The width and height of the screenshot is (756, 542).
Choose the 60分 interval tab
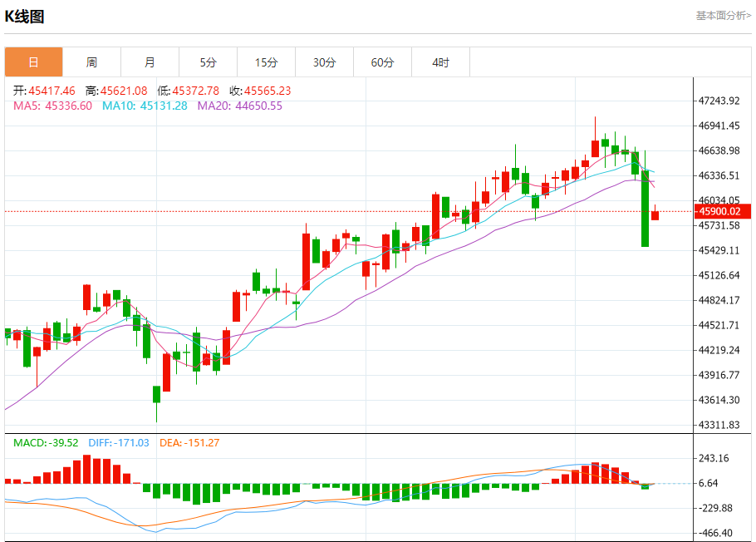click(383, 62)
